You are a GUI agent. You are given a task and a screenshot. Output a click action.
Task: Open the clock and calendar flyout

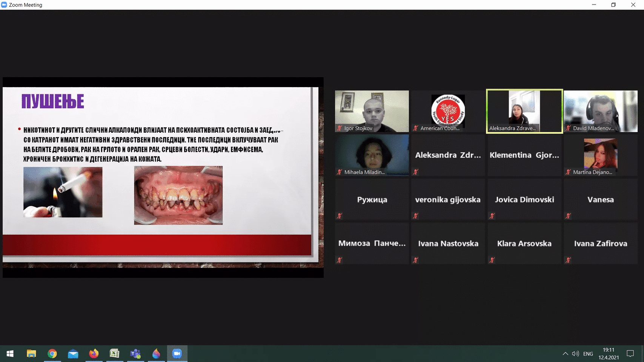point(609,354)
